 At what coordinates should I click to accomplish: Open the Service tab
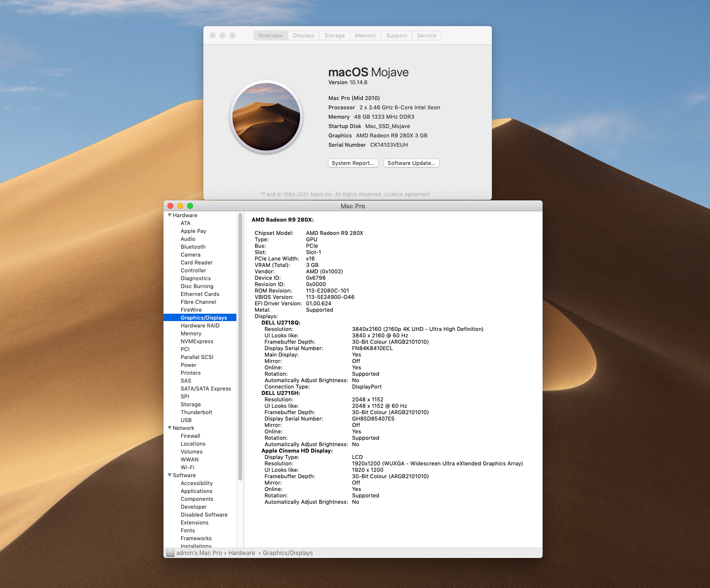(x=426, y=35)
